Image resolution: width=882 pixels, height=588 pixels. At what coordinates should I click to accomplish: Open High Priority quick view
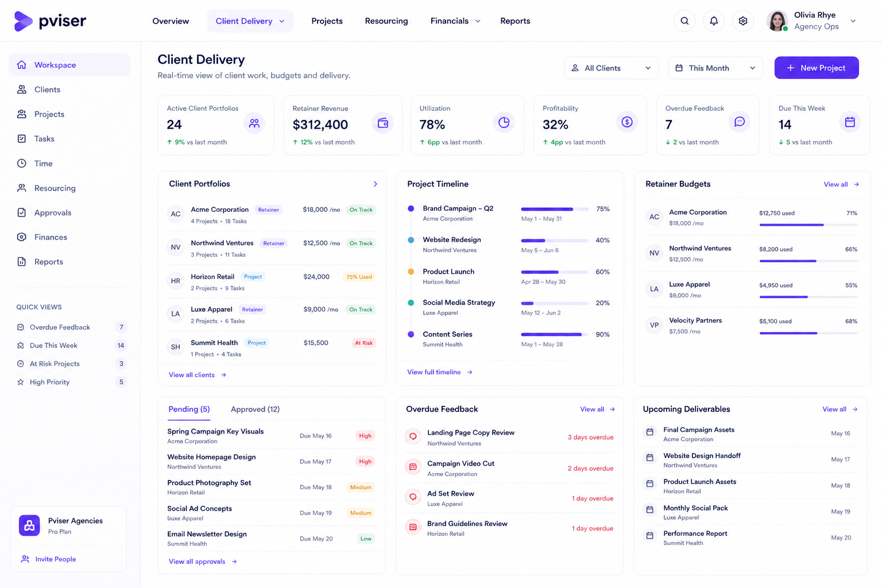pyautogui.click(x=71, y=382)
